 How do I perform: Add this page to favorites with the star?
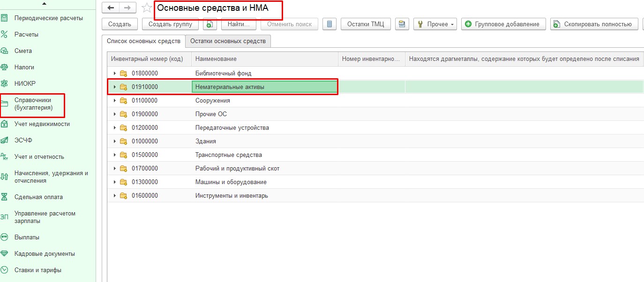point(147,7)
